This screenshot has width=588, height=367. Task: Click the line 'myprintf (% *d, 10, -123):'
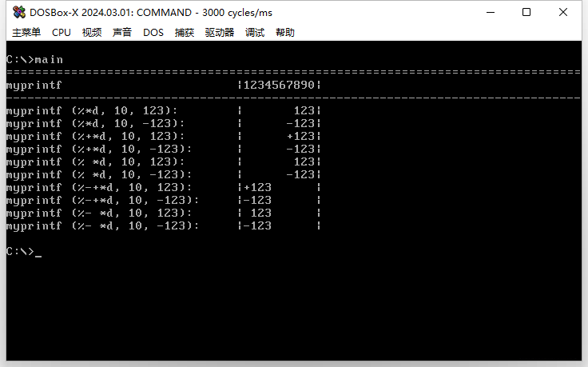pos(99,174)
